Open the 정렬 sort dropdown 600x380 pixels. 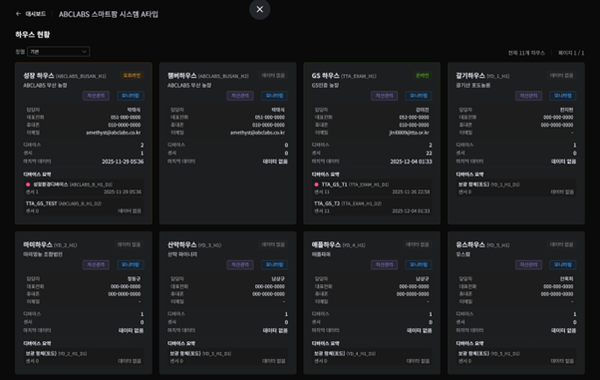pos(59,52)
